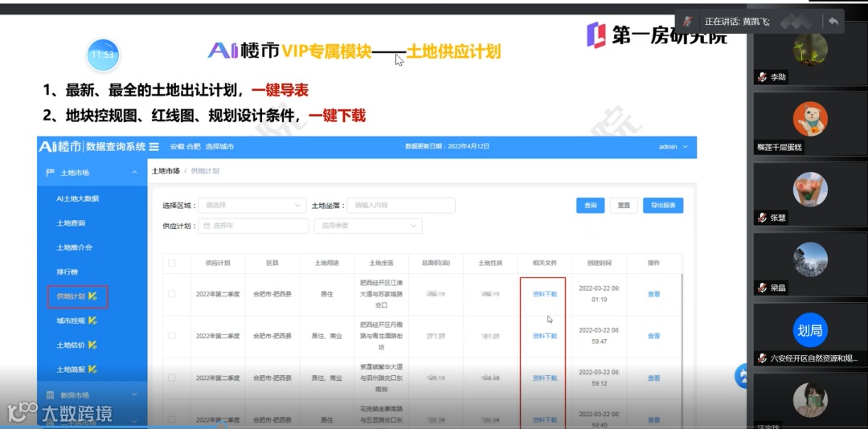The image size is (868, 429).
Task: Check the row for 肥西经开区丹霞路
Action: pyautogui.click(x=172, y=336)
